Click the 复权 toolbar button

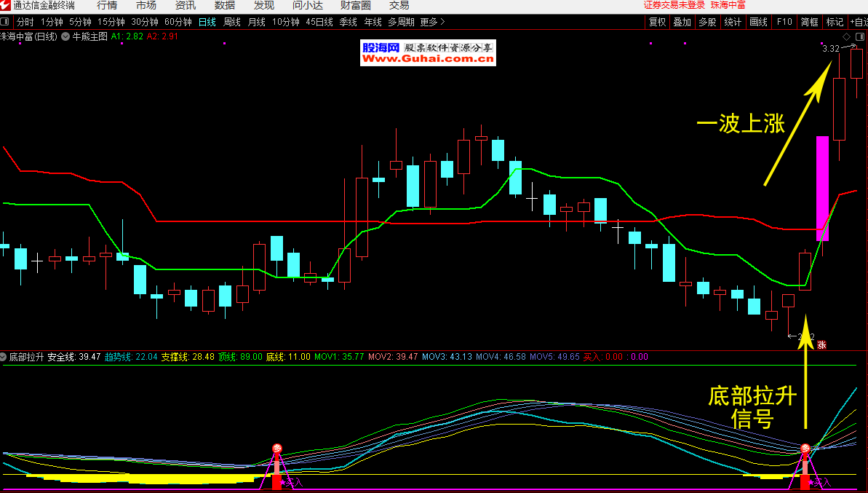tap(658, 22)
